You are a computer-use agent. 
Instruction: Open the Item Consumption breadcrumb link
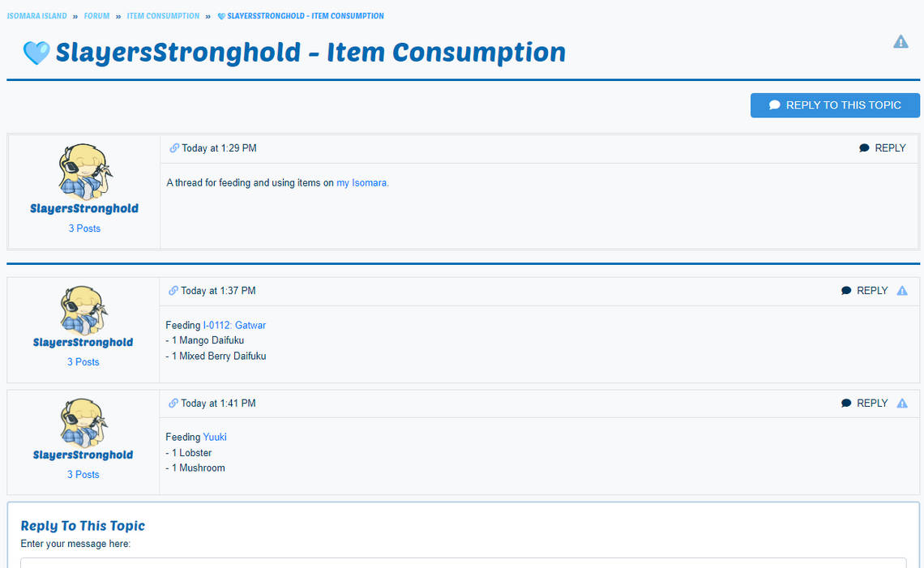(163, 16)
